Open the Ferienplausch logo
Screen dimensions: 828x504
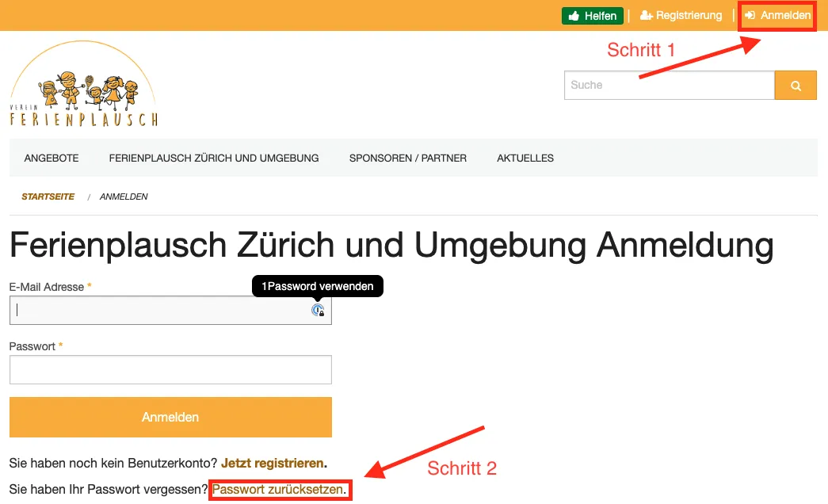82,82
